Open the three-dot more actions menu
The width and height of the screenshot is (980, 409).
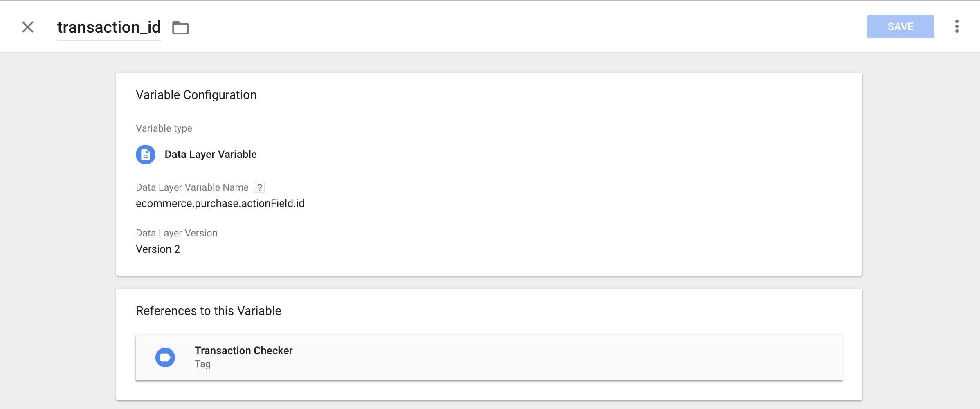[x=957, y=26]
